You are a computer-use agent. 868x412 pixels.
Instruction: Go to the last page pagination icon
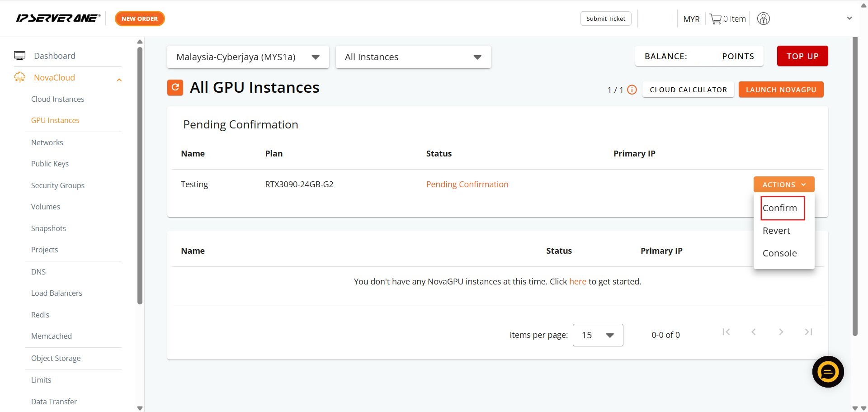[x=808, y=332]
